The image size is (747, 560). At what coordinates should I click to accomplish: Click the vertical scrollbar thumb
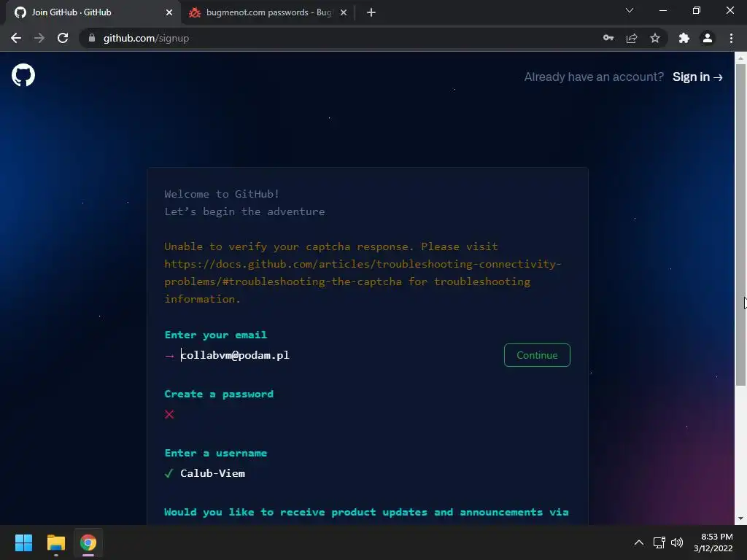(x=740, y=225)
